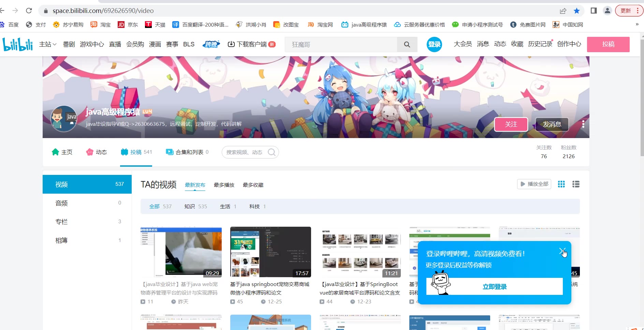Sort by 最多播放
Viewport: 644px width, 330px height.
pyautogui.click(x=224, y=185)
